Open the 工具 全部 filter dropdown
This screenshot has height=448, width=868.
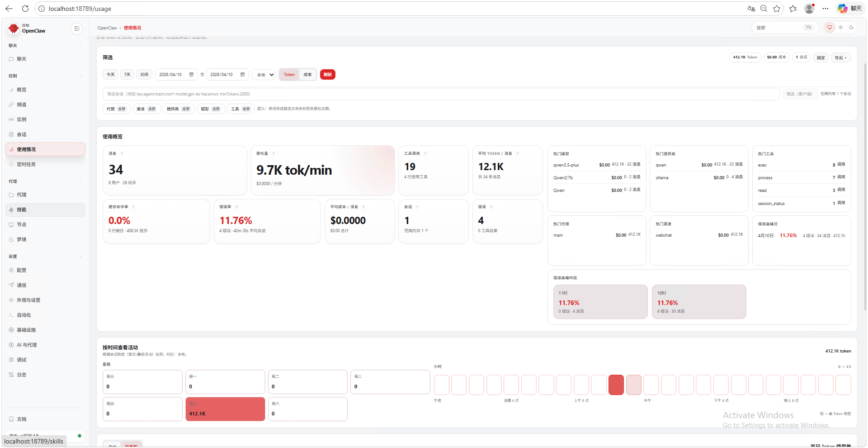point(241,109)
